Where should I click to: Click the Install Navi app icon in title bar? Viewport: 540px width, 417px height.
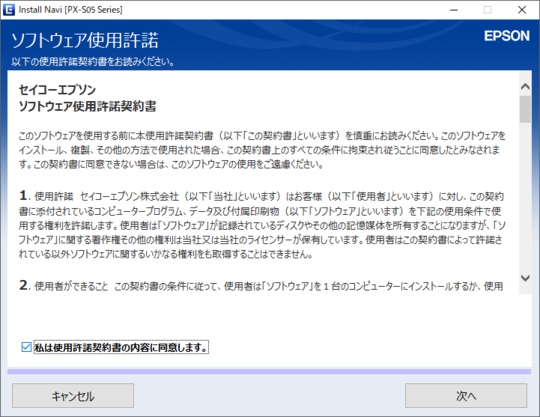tap(9, 10)
